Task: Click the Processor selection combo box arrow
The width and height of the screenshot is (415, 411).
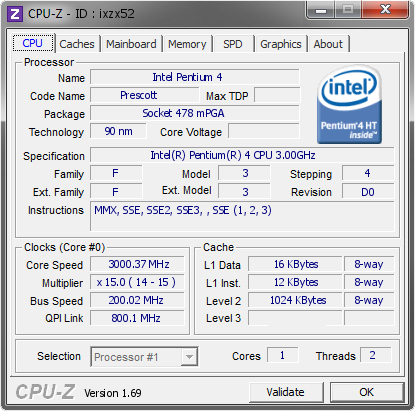Action: click(189, 357)
